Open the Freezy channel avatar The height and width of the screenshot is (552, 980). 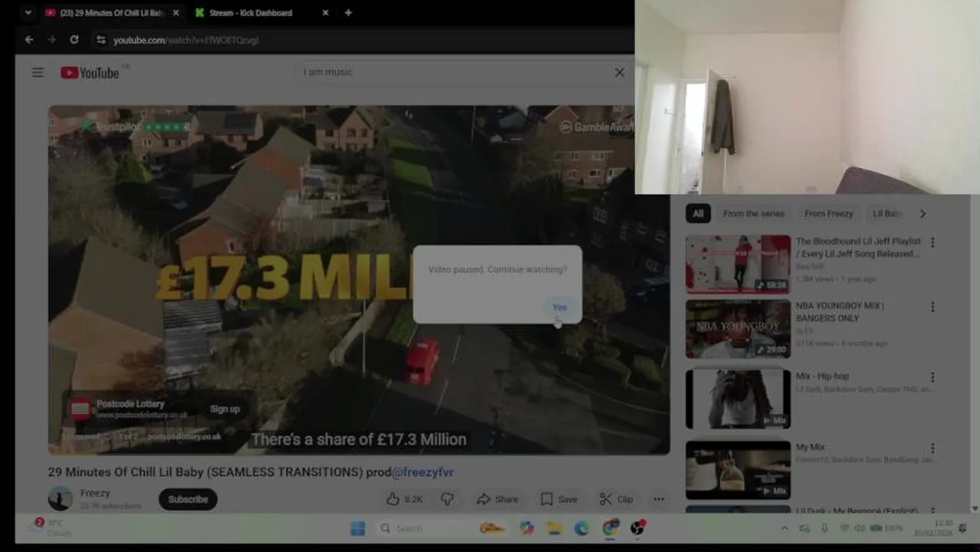click(x=61, y=498)
